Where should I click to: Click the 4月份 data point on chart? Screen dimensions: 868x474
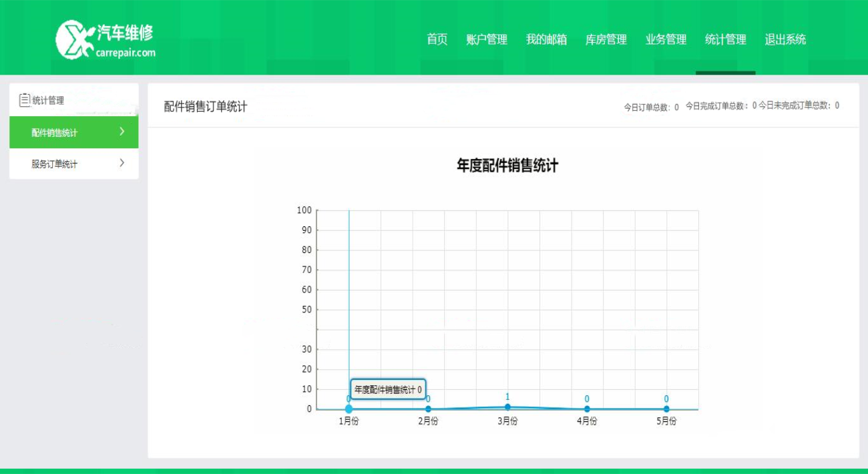(587, 409)
